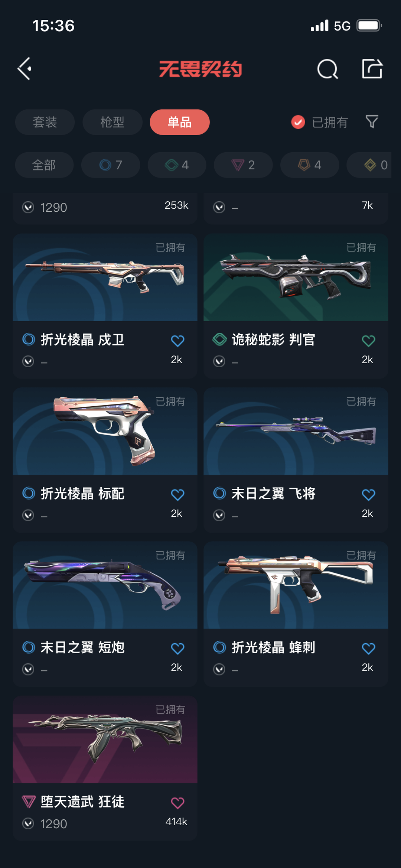
Task: Open the search magnifier icon
Action: [327, 69]
